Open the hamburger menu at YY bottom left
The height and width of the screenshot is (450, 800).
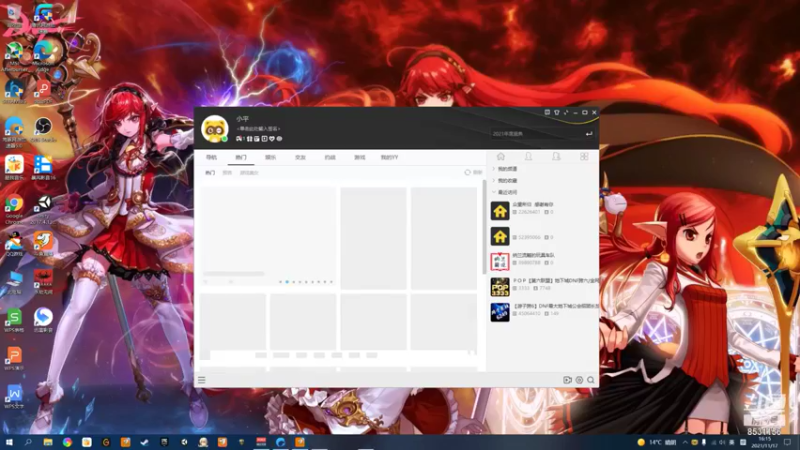202,380
